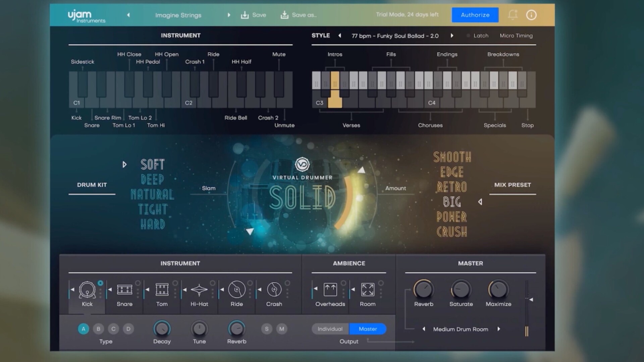Click the Amount arc slider handle

pos(361,170)
